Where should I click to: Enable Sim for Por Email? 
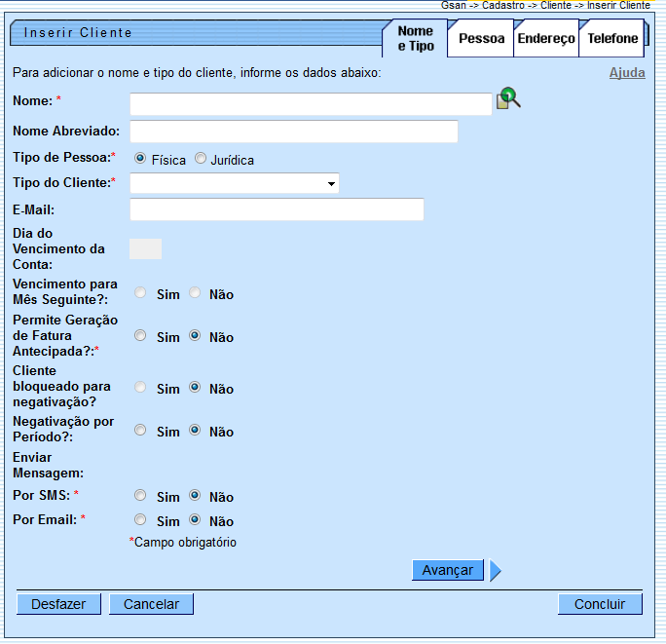[140, 519]
